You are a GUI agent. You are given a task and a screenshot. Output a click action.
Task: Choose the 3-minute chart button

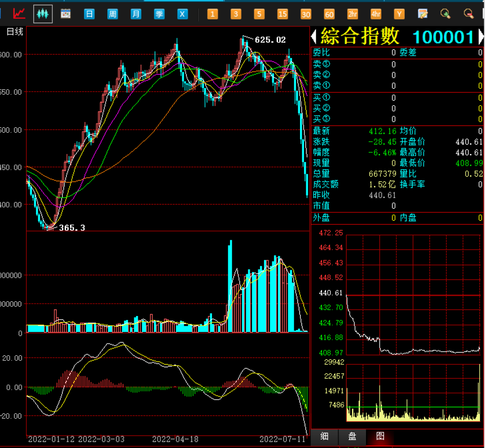(x=236, y=14)
